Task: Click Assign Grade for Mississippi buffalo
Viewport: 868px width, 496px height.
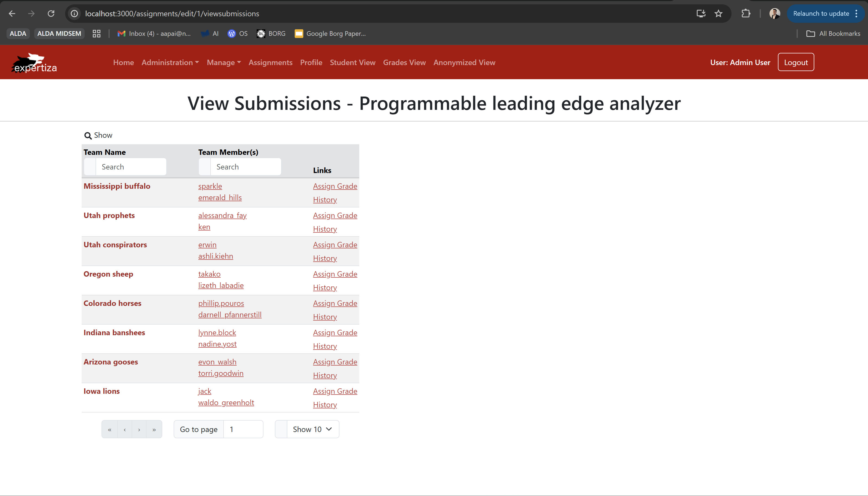Action: (335, 186)
